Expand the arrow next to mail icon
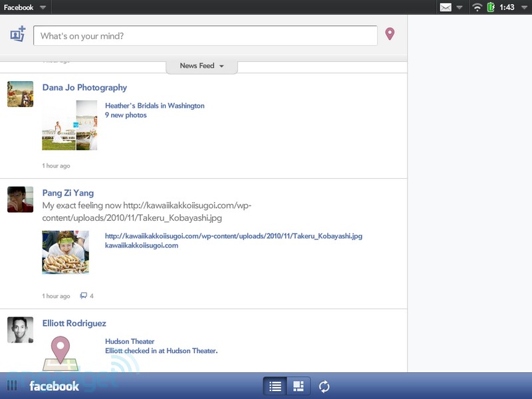 pyautogui.click(x=459, y=7)
